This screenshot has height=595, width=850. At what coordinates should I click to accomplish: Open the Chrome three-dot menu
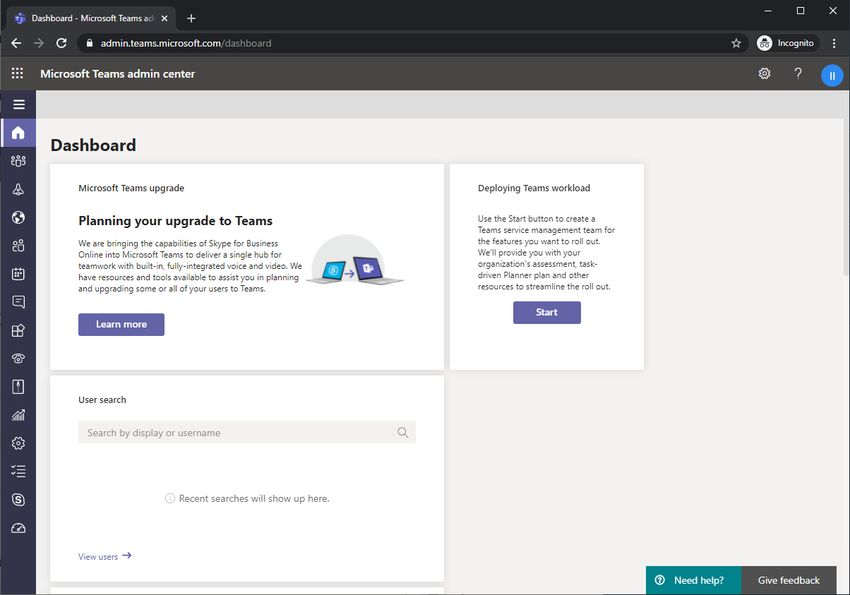click(x=834, y=43)
